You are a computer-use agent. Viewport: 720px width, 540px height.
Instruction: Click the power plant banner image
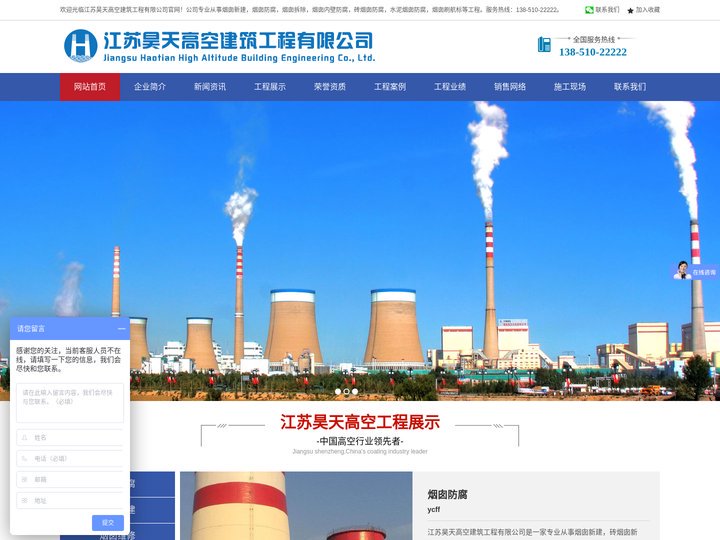coord(360,251)
